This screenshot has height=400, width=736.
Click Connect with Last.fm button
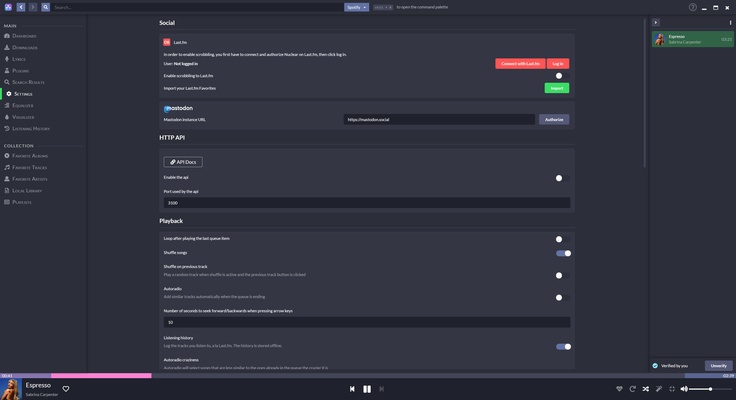coord(520,63)
